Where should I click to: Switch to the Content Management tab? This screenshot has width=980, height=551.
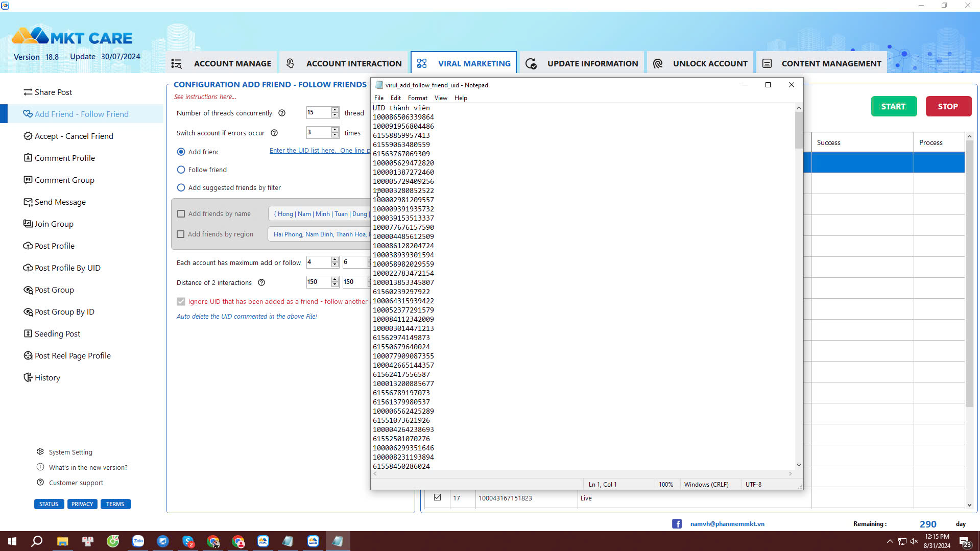pyautogui.click(x=822, y=63)
